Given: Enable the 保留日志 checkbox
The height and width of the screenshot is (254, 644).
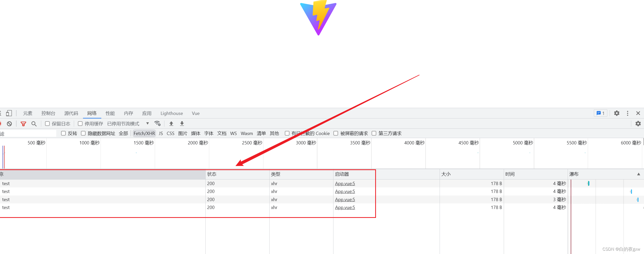Looking at the screenshot, I should 47,124.
